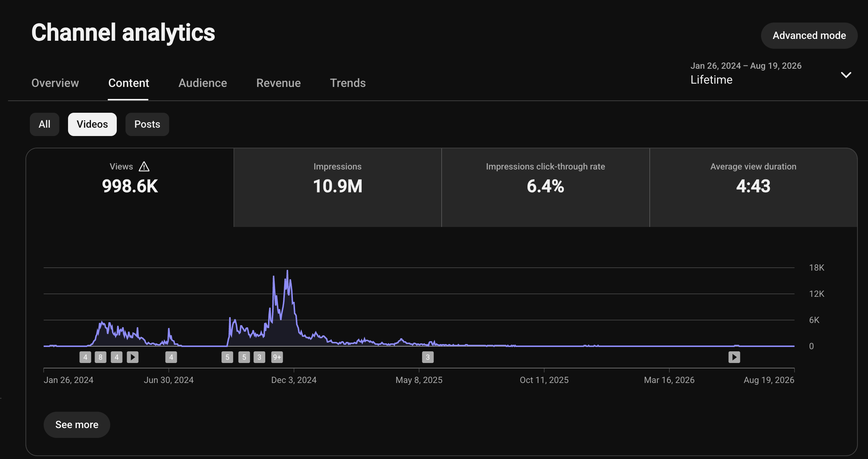Click the views peak on the chart line
The width and height of the screenshot is (868, 459).
(287, 271)
